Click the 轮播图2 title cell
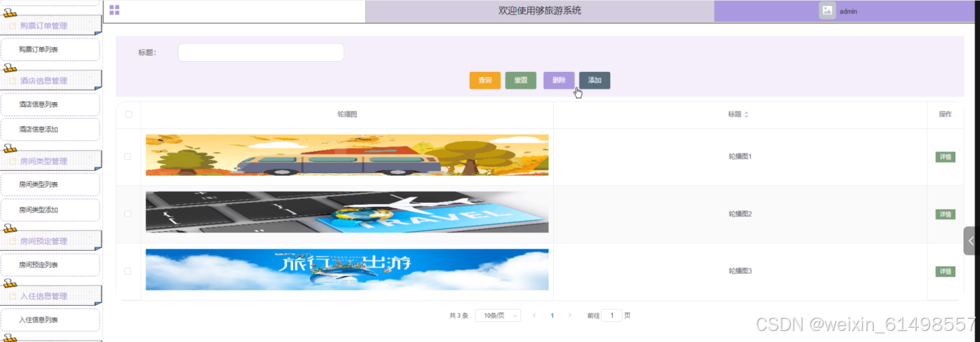This screenshot has width=980, height=342. (x=740, y=215)
